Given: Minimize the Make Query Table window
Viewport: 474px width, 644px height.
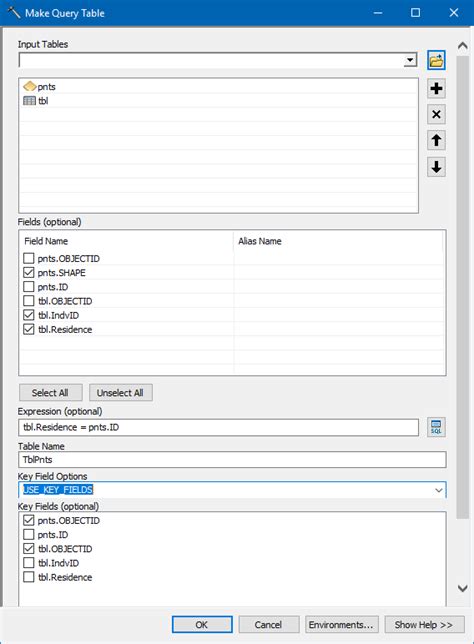Looking at the screenshot, I should 378,13.
